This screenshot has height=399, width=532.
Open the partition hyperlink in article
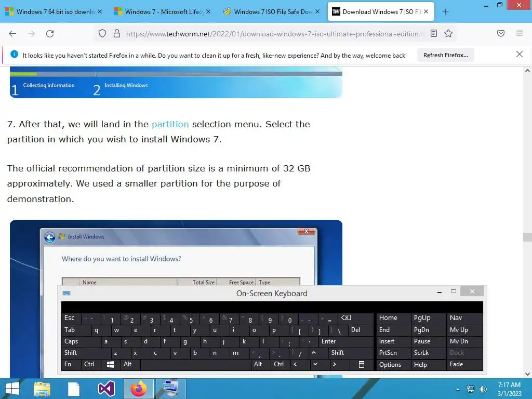(x=170, y=124)
